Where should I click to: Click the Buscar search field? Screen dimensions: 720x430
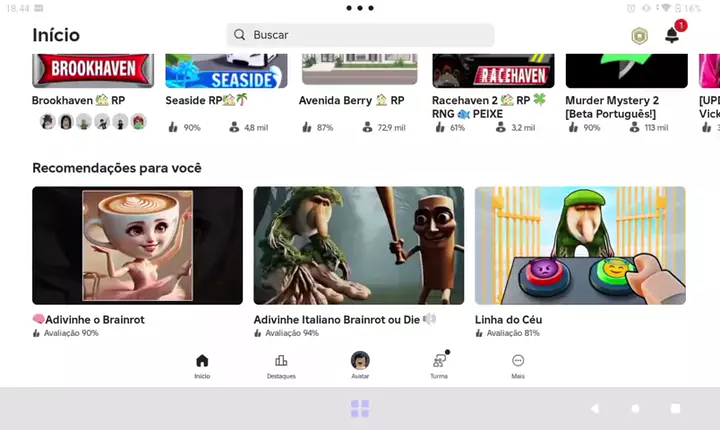(370, 35)
